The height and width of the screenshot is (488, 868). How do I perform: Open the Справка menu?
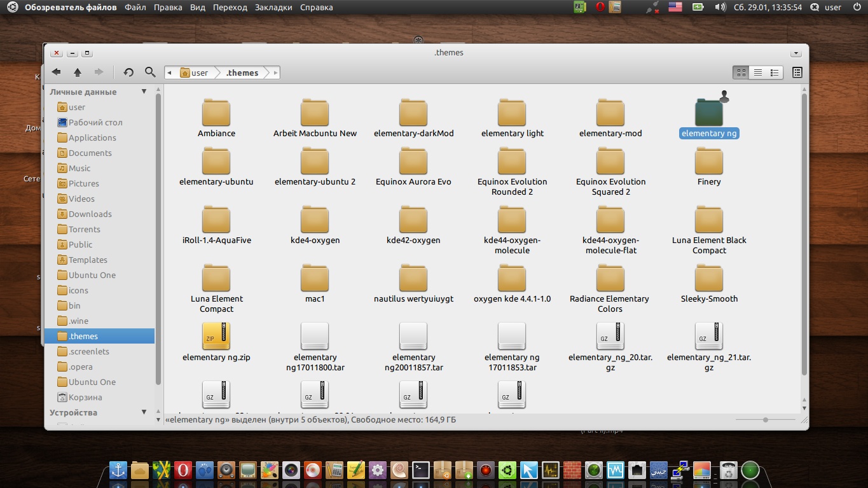click(315, 7)
